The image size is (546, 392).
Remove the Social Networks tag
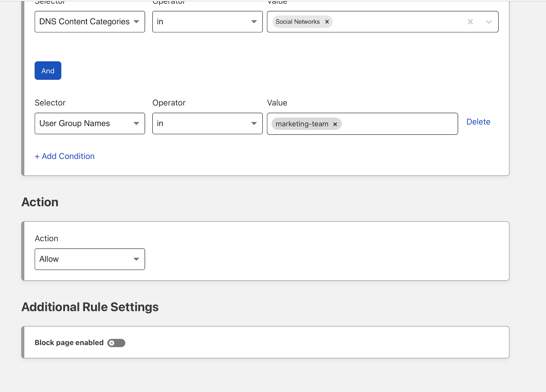point(327,22)
